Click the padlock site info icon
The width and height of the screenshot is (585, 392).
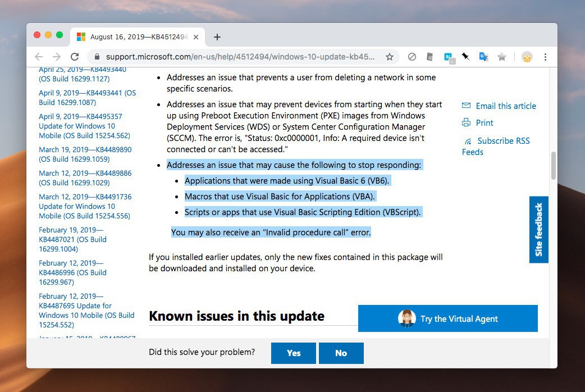point(97,57)
